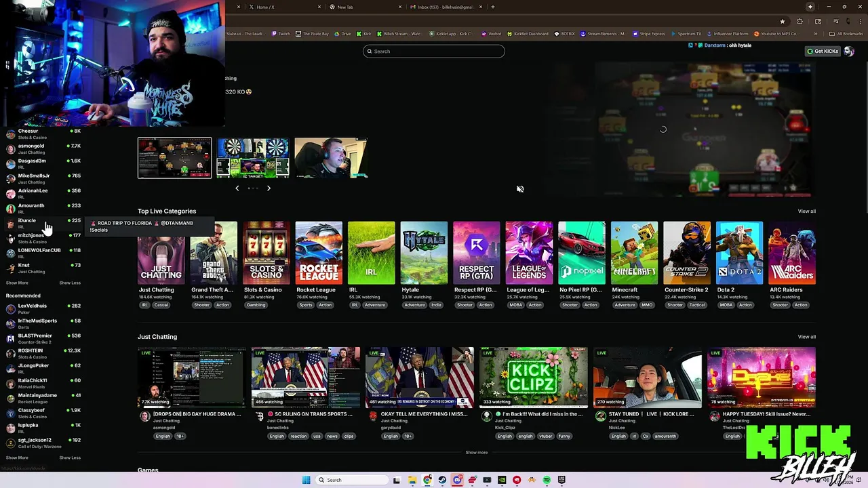Open the Drive bookmark

click(x=342, y=34)
